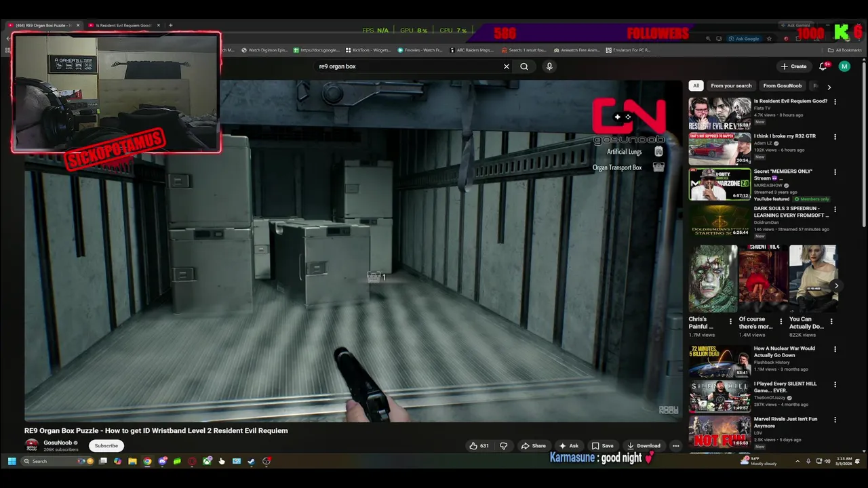Viewport: 868px width, 488px height.
Task: Clear the YouTube search box with X
Action: click(506, 66)
